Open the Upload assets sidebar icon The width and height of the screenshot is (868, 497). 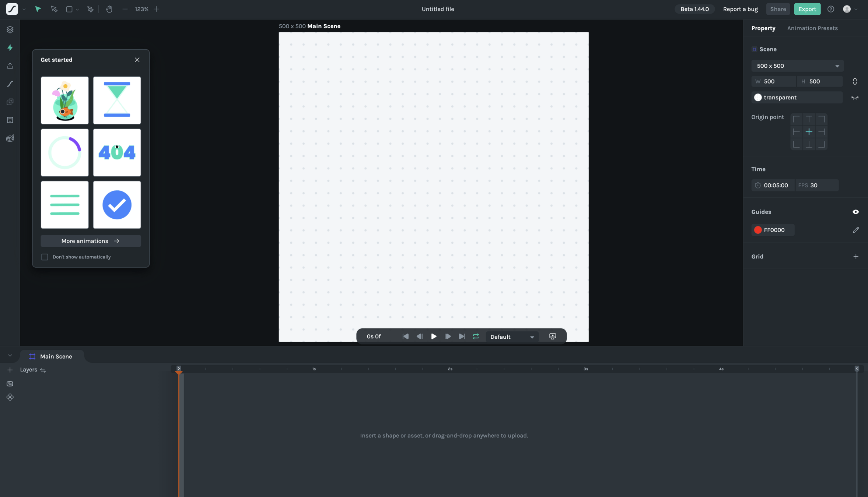point(10,66)
